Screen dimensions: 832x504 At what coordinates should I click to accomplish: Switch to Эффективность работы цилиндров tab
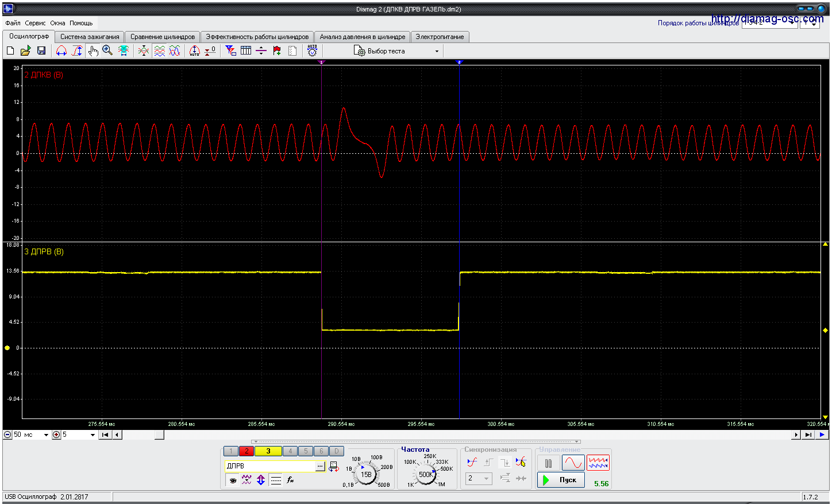click(x=257, y=37)
